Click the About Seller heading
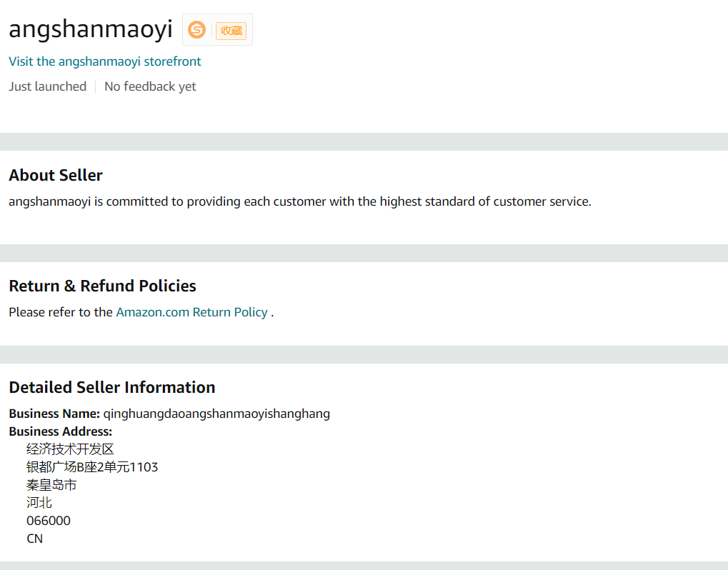 (56, 175)
